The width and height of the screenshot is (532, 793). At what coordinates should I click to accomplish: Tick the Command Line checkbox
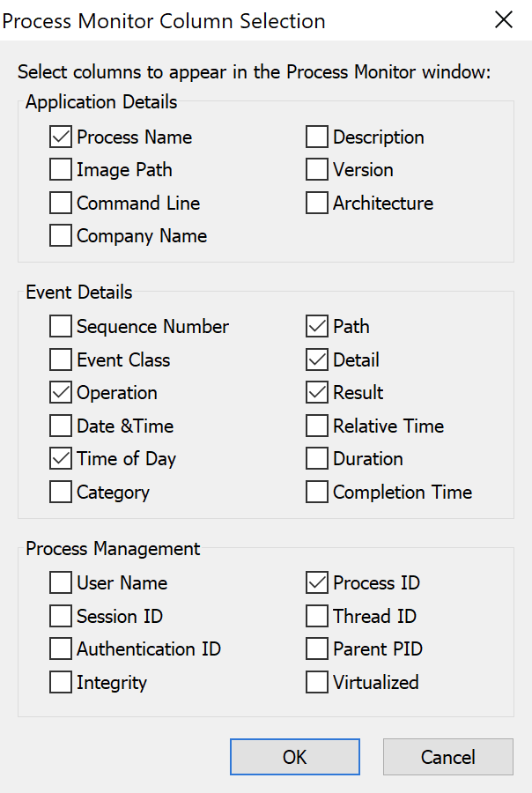tap(61, 204)
